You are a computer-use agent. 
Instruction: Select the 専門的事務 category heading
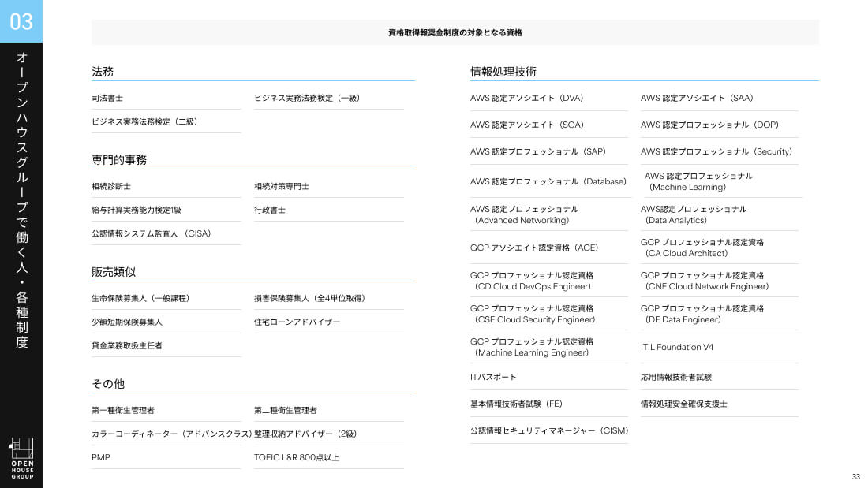[119, 160]
